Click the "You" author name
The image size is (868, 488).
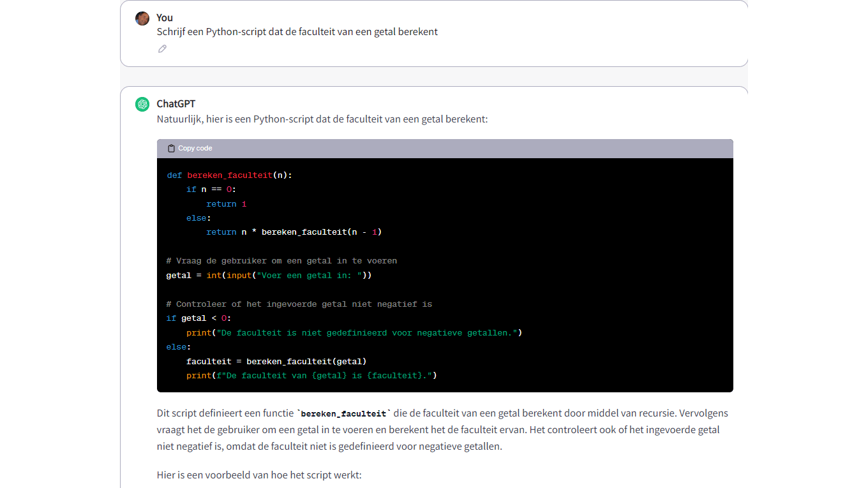click(x=165, y=18)
